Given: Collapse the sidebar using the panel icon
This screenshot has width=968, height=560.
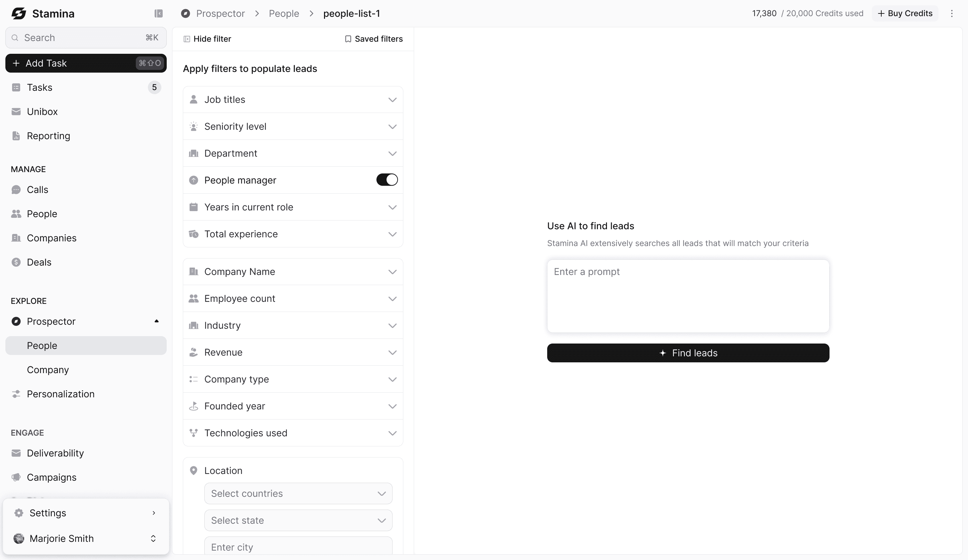Looking at the screenshot, I should (x=158, y=13).
